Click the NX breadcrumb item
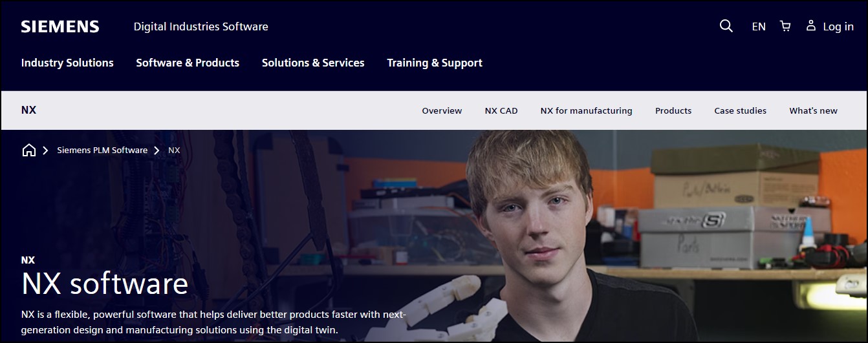 [174, 150]
